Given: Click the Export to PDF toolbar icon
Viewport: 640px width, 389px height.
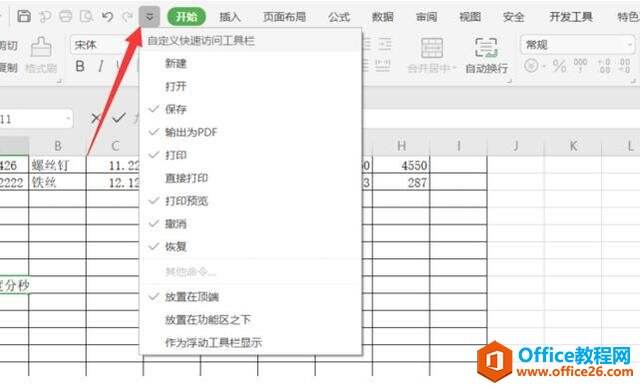Looking at the screenshot, I should click(x=44, y=16).
